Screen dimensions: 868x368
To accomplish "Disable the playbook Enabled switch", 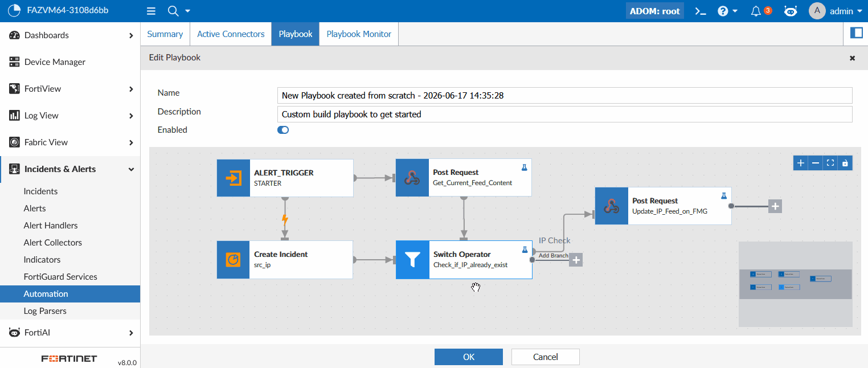I will tap(283, 130).
